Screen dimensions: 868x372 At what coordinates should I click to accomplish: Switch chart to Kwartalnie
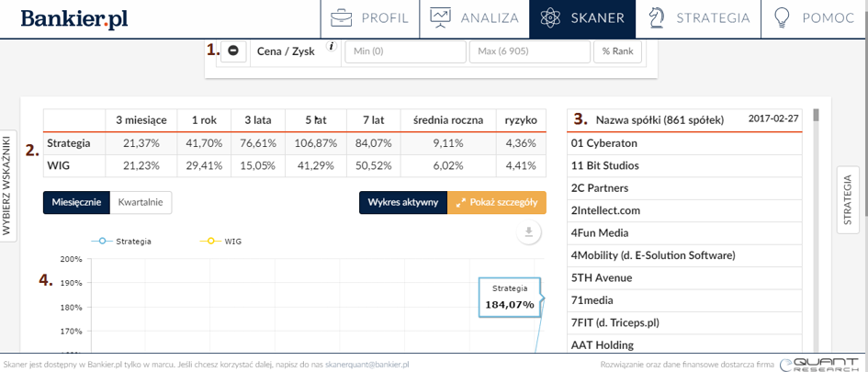pos(141,203)
